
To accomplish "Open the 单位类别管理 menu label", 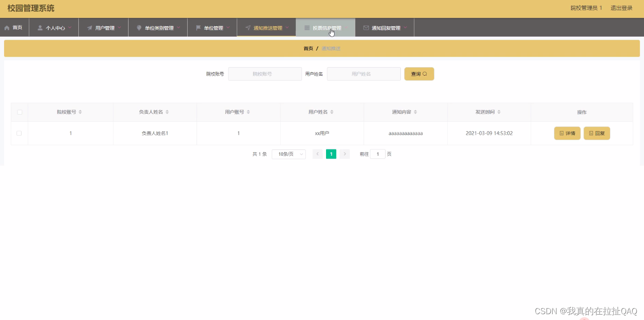I will pyautogui.click(x=159, y=28).
